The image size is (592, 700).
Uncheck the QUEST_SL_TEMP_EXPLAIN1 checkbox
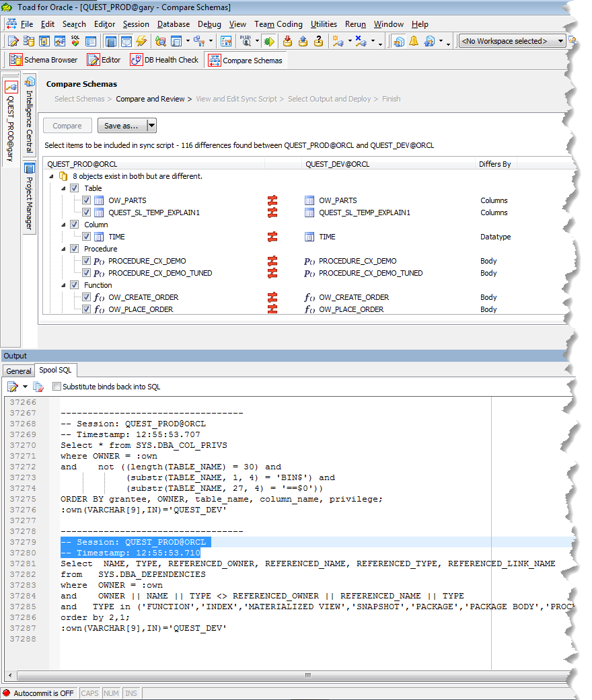pos(87,212)
